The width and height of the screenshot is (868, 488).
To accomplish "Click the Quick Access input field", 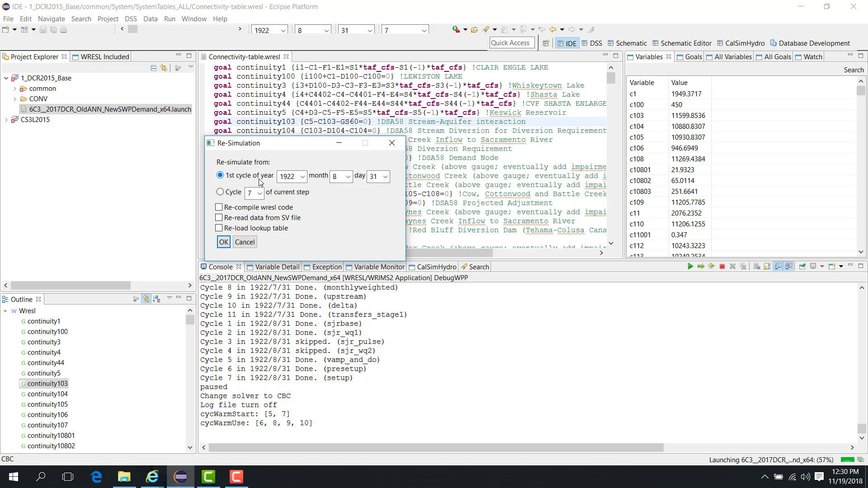I will tap(512, 43).
